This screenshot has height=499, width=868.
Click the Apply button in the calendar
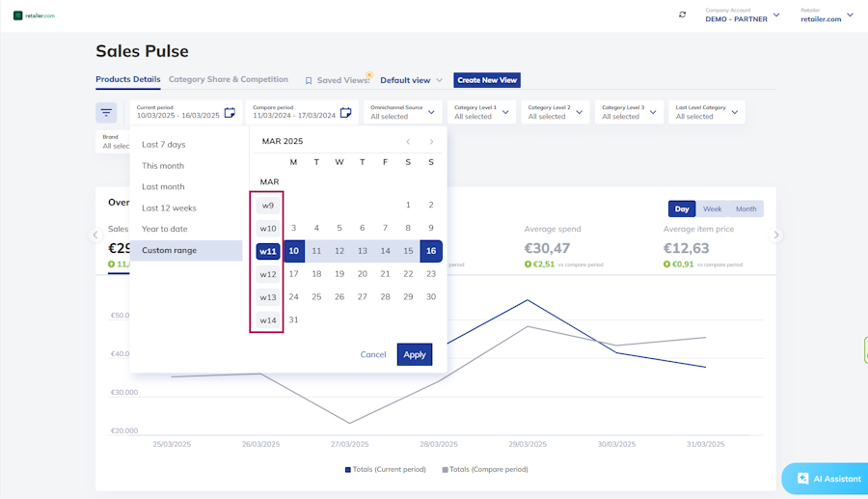click(x=415, y=354)
